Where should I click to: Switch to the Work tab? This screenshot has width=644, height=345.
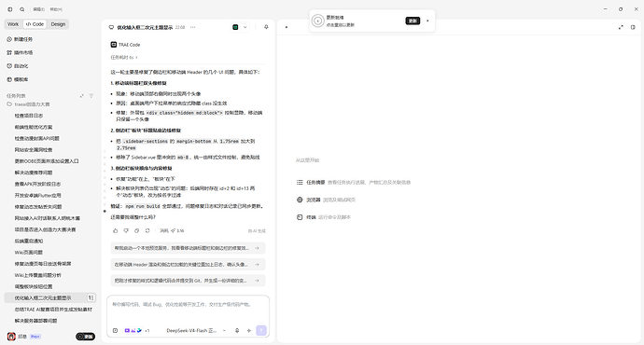coord(13,24)
